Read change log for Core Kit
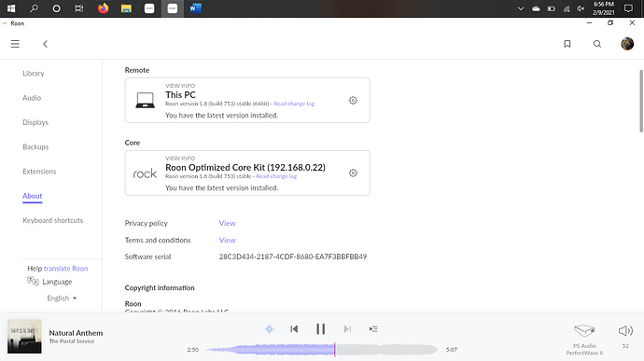Screen dimensions: 644x361 [276, 176]
